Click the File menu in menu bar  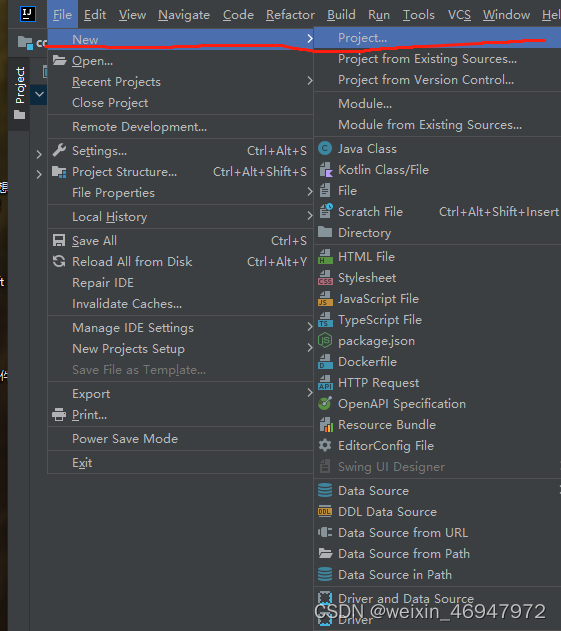[62, 15]
